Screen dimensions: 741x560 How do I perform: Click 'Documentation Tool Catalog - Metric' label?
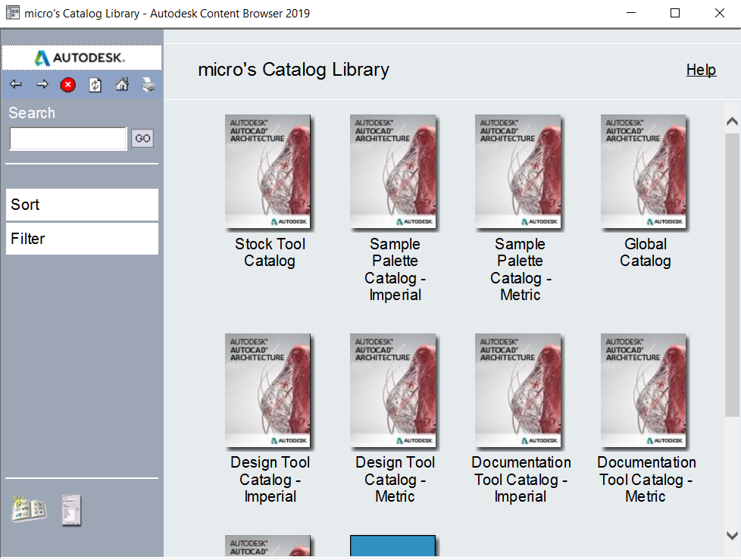click(646, 479)
